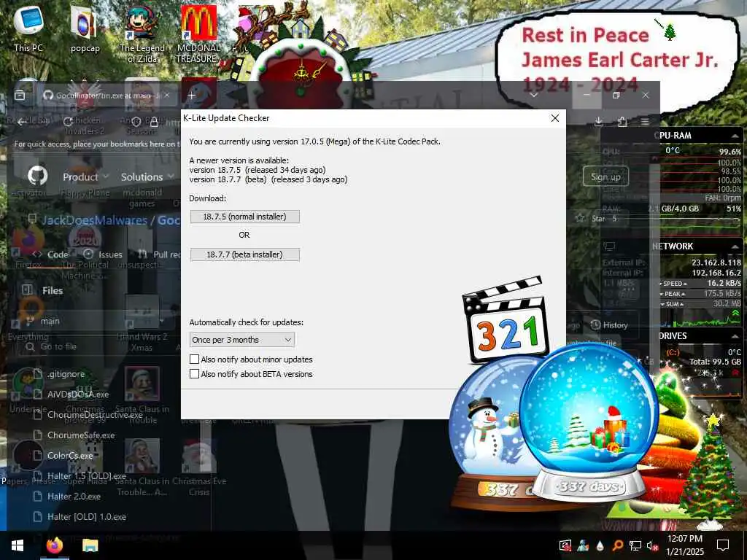Open JackDoesMalwares profile link
Image resolution: width=747 pixels, height=560 pixels.
[x=94, y=220]
